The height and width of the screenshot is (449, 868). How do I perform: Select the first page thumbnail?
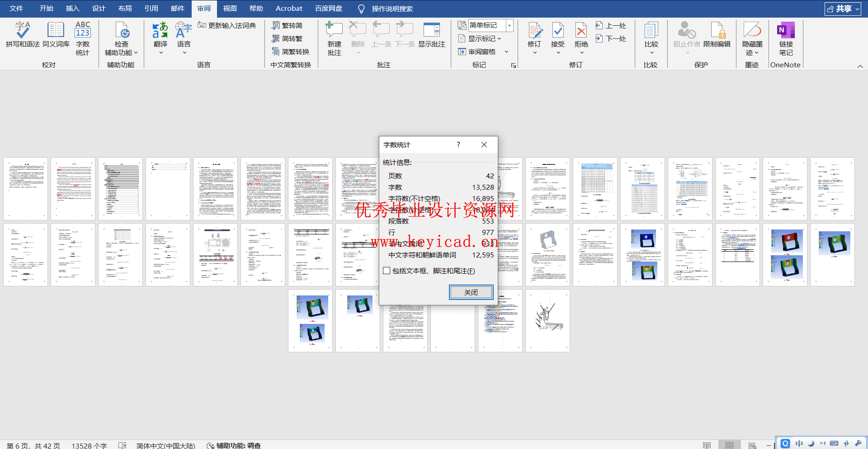click(26, 189)
